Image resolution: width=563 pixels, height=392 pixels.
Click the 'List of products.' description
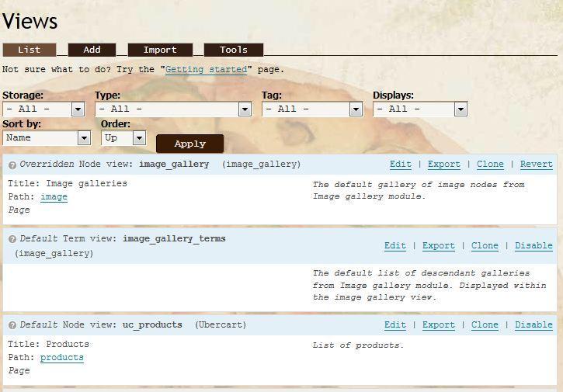coord(358,345)
